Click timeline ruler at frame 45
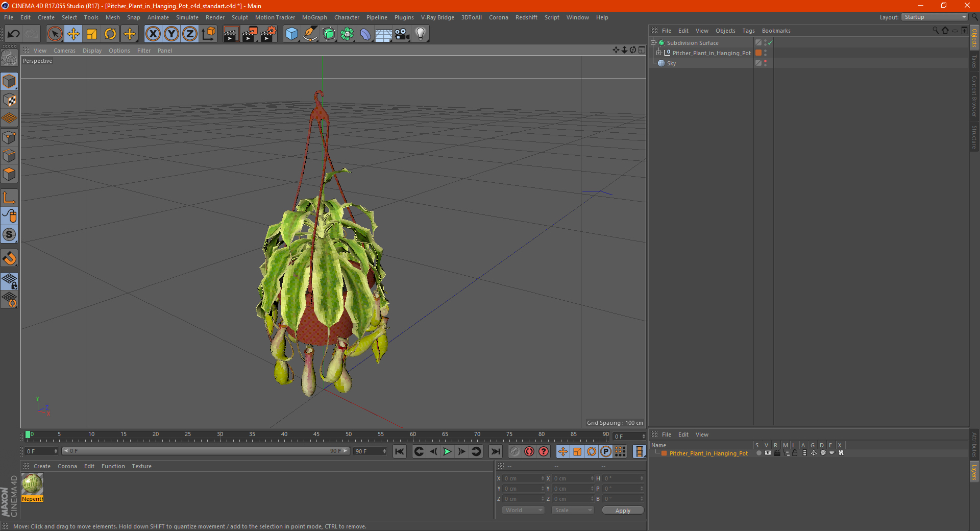The height and width of the screenshot is (531, 980). pos(316,436)
